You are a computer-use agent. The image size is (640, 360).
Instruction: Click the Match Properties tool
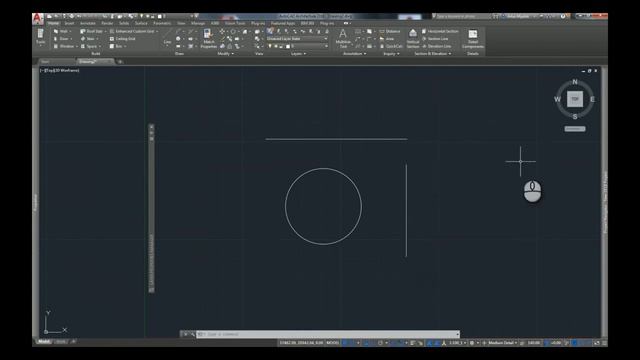pyautogui.click(x=208, y=39)
